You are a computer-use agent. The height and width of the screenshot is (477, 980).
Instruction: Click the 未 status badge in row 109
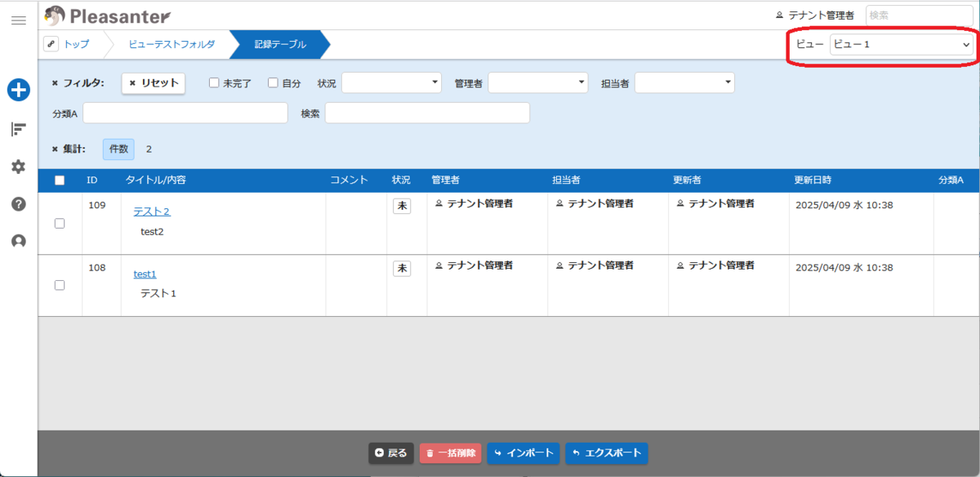(402, 207)
